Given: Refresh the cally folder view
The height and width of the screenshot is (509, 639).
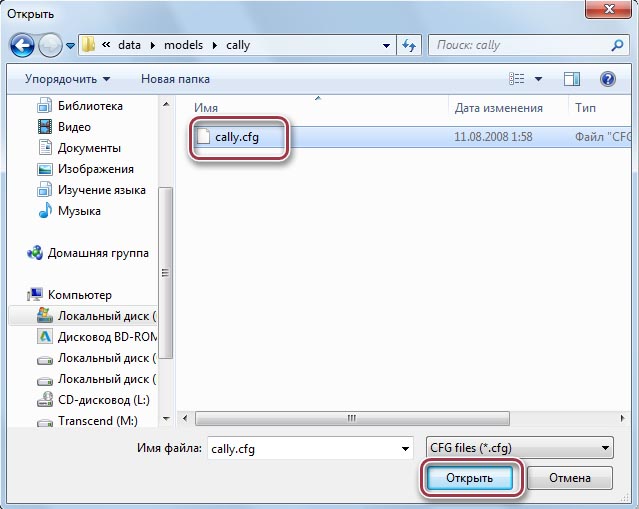Looking at the screenshot, I should 409,45.
